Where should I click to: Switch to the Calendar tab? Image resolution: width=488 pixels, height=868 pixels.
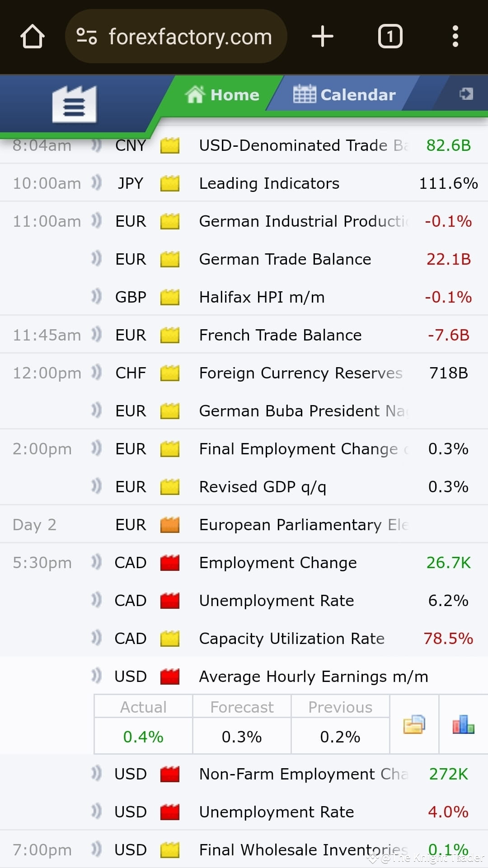(344, 95)
